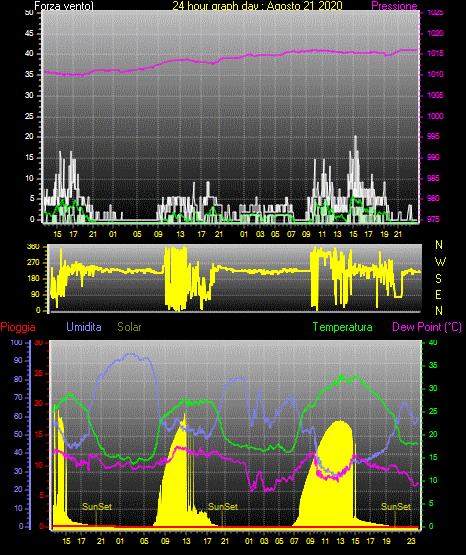Viewport: 466px width, 555px height.
Task: Click the 40 value on temperature axis
Action: (433, 342)
